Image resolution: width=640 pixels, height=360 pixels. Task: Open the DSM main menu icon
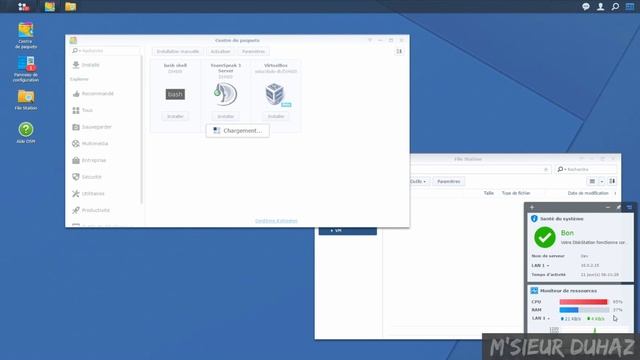click(x=24, y=7)
